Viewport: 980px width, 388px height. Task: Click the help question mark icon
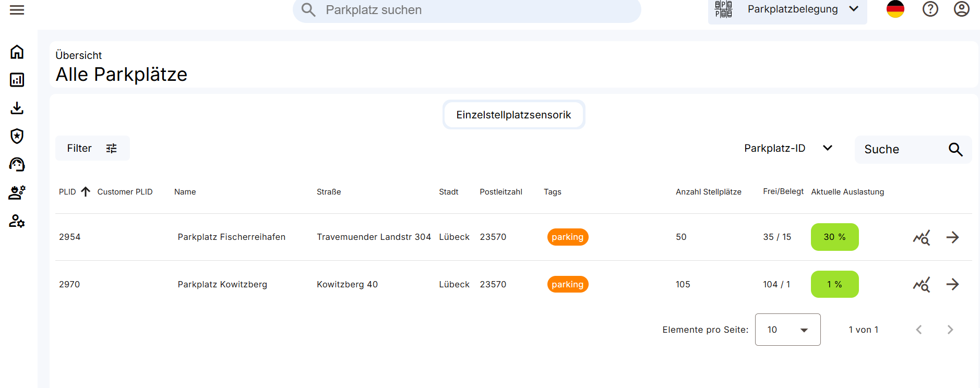(x=930, y=9)
